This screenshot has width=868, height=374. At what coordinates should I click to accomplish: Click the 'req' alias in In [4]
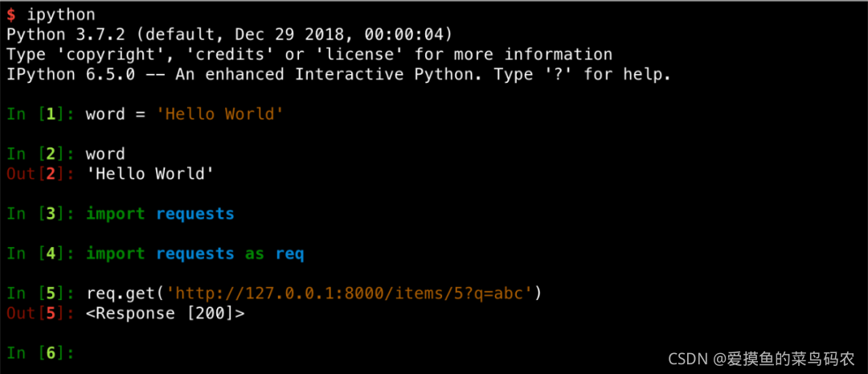(289, 254)
